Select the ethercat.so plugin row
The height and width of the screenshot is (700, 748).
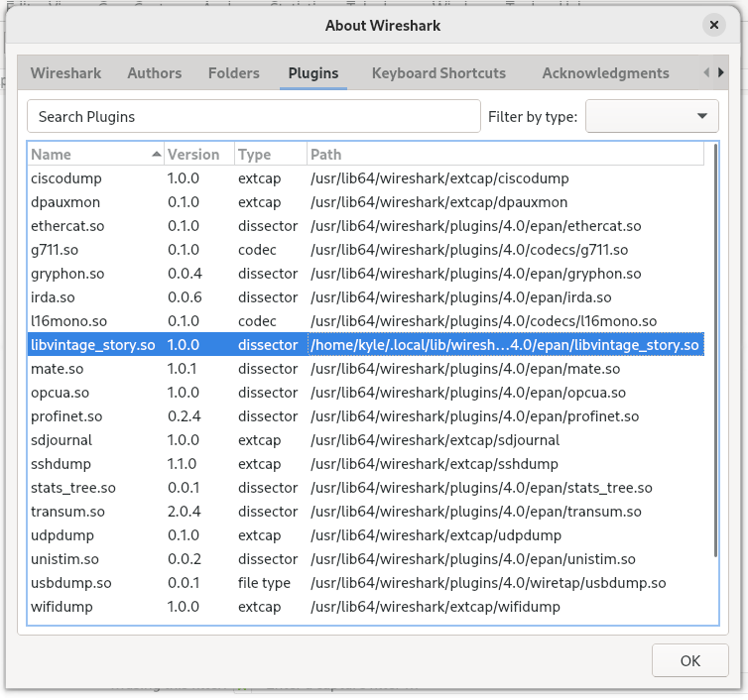366,226
